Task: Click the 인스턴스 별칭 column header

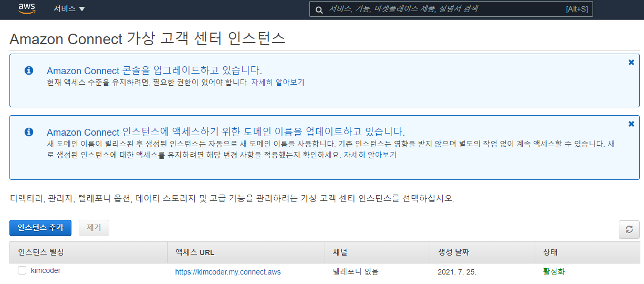Action: tap(88, 252)
